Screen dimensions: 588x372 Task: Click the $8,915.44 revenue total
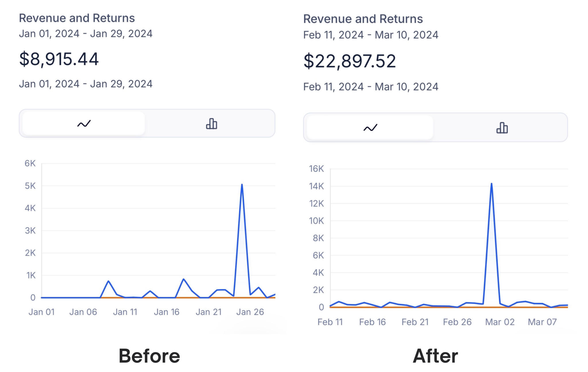[x=59, y=59]
